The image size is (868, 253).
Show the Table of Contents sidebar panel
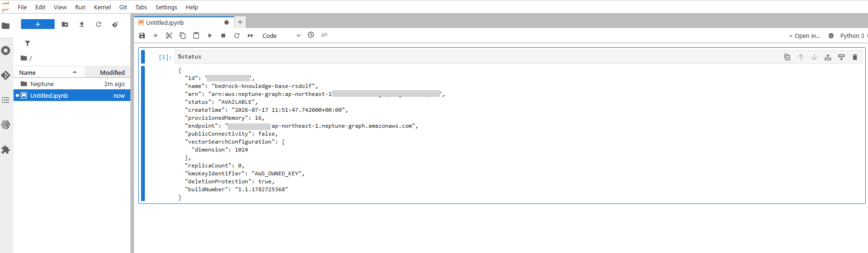pos(6,100)
